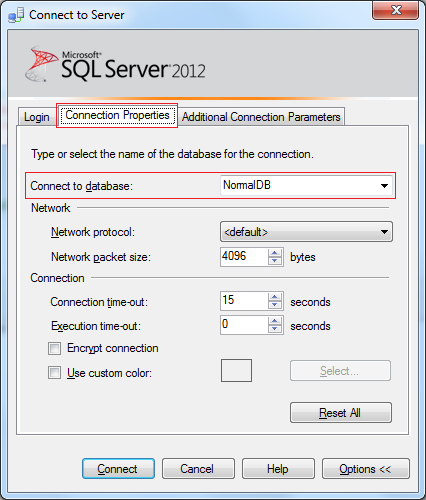The height and width of the screenshot is (500, 426).
Task: Collapse the dialog with Options << button
Action: [x=366, y=469]
